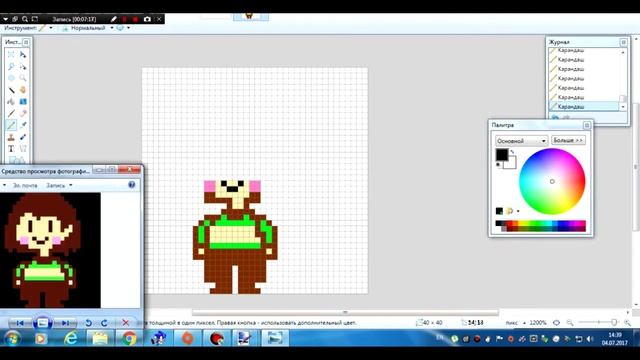
Task: Select the Pencil tool
Action: pos(11,125)
